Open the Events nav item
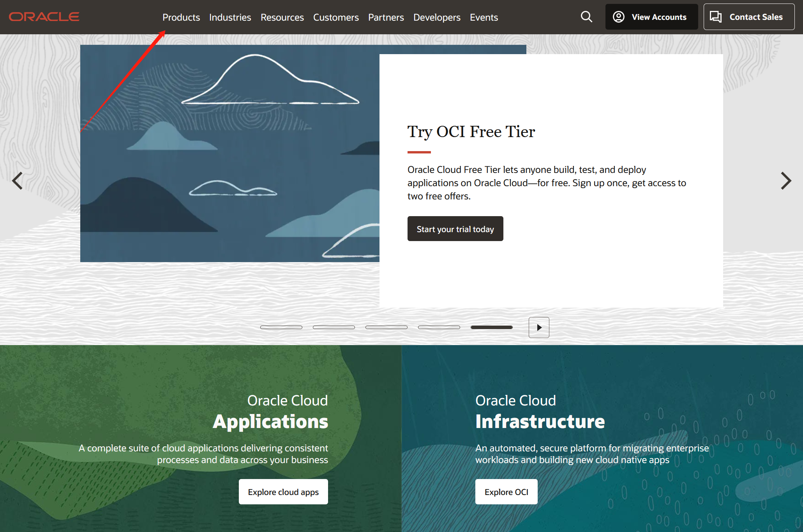Image resolution: width=803 pixels, height=532 pixels. [484, 18]
